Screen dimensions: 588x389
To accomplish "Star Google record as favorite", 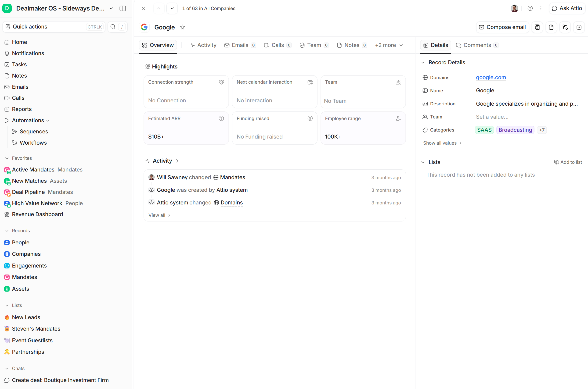I will (182, 27).
